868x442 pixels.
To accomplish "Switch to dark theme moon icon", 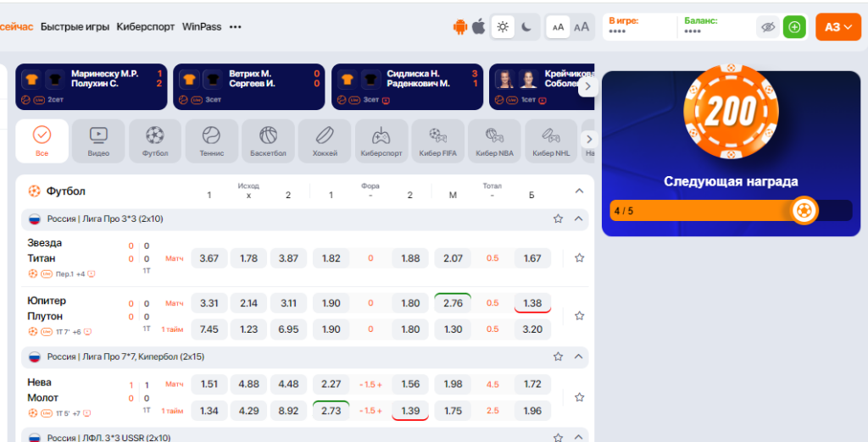I will point(526,26).
